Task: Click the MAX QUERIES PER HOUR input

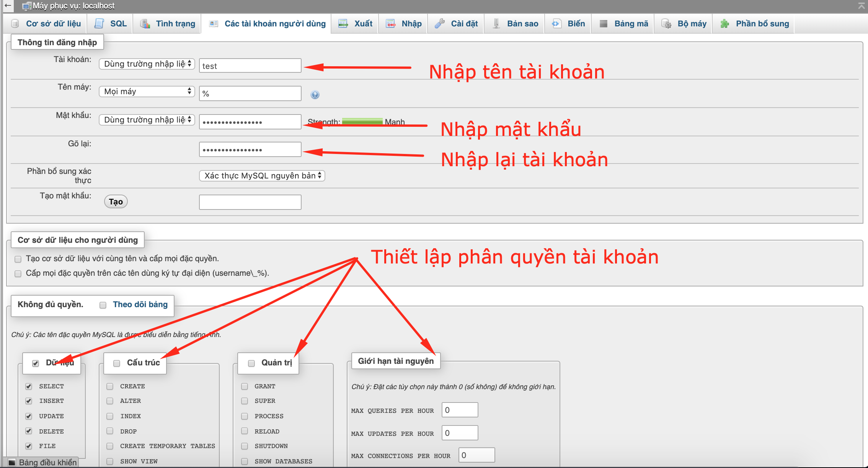Action: point(460,410)
